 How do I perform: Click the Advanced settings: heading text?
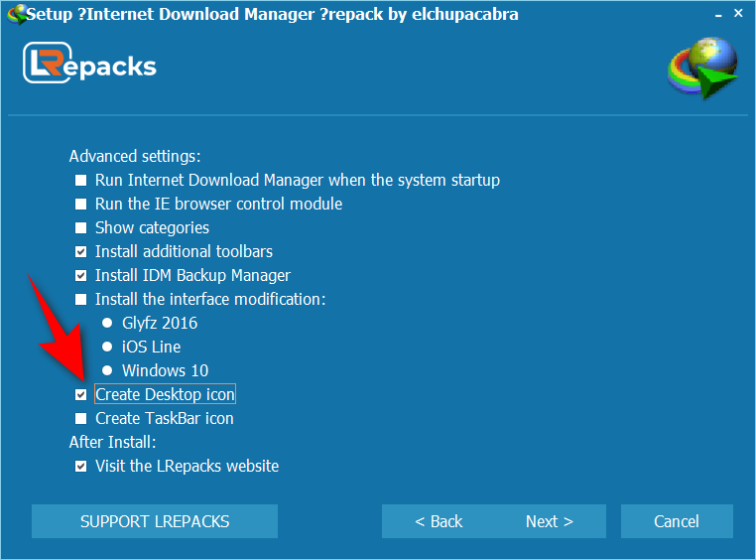[135, 156]
